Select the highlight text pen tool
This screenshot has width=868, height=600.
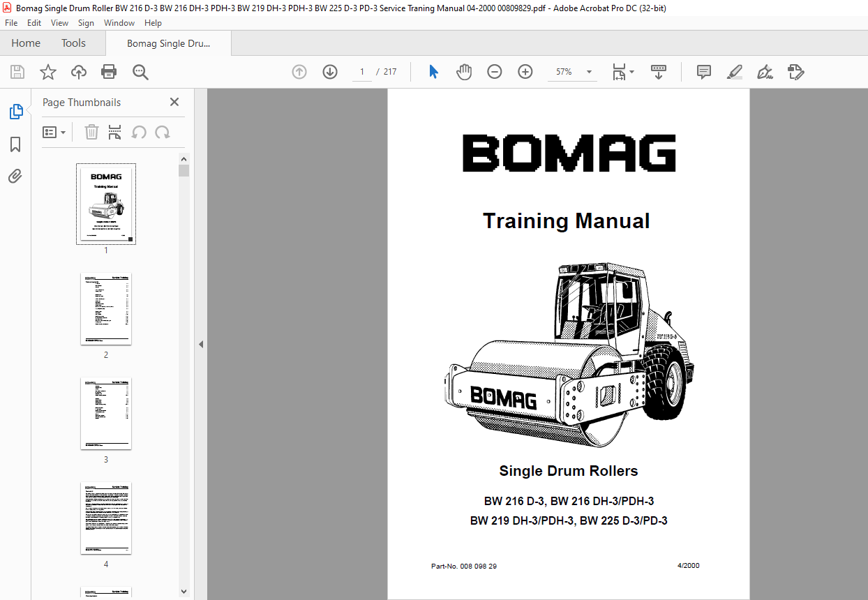point(735,72)
